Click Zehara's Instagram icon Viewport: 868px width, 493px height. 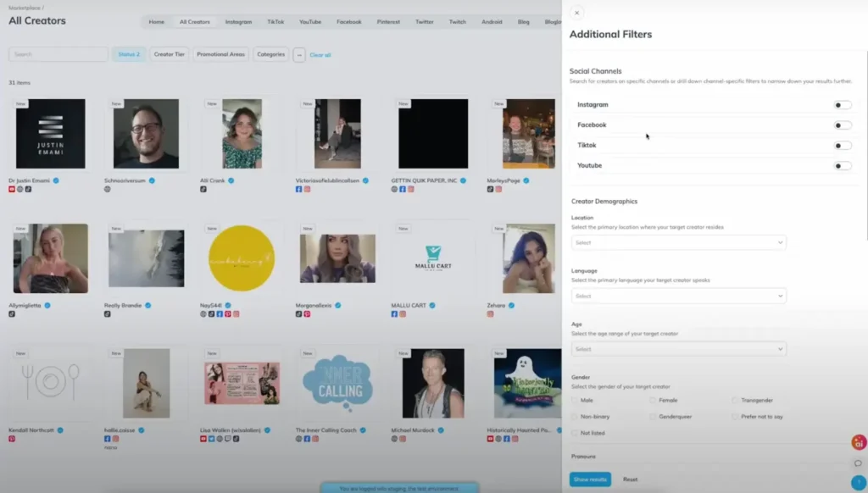[x=490, y=313]
